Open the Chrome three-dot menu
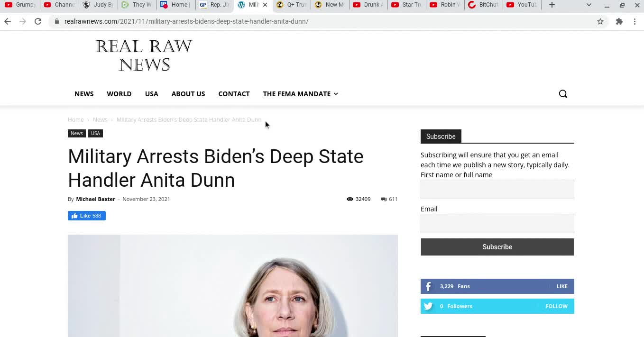644x337 pixels. pyautogui.click(x=635, y=21)
